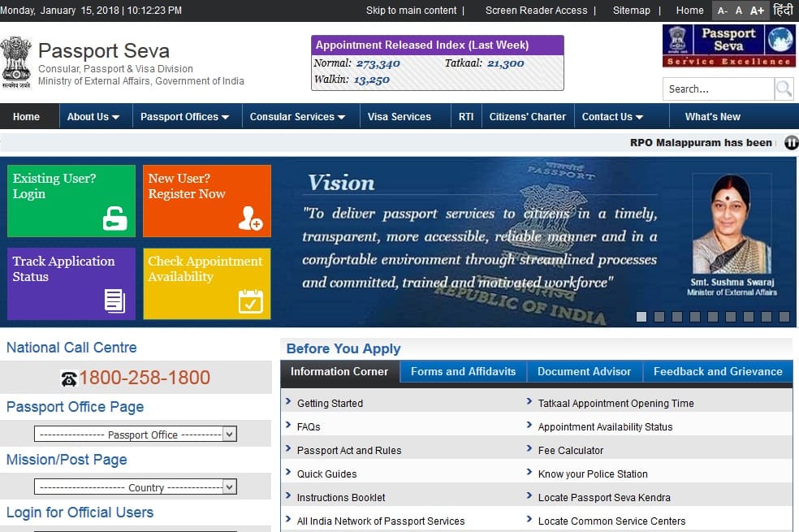Viewport: 799px width, 532px height.
Task: Open the Existing User Login tile
Action: [71, 201]
